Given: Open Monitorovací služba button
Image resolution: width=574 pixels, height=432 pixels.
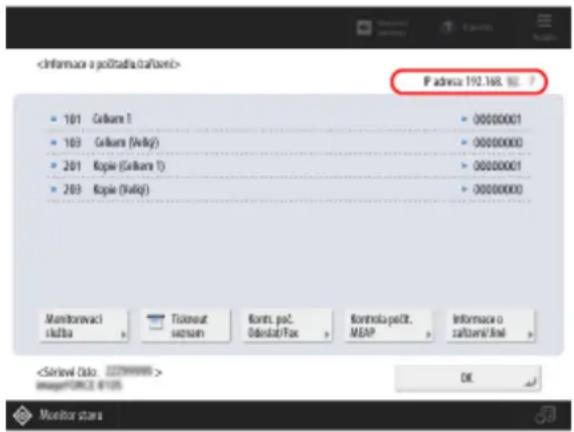Looking at the screenshot, I should [x=84, y=326].
